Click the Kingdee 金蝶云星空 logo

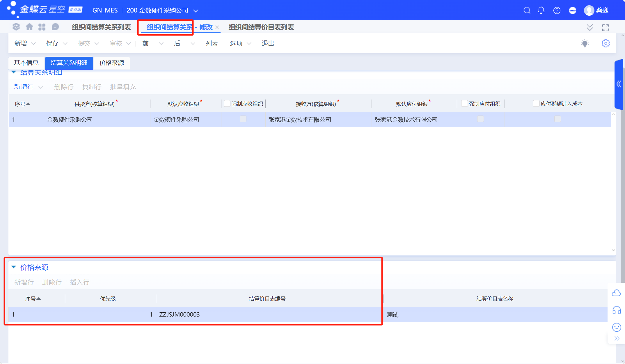pos(45,10)
